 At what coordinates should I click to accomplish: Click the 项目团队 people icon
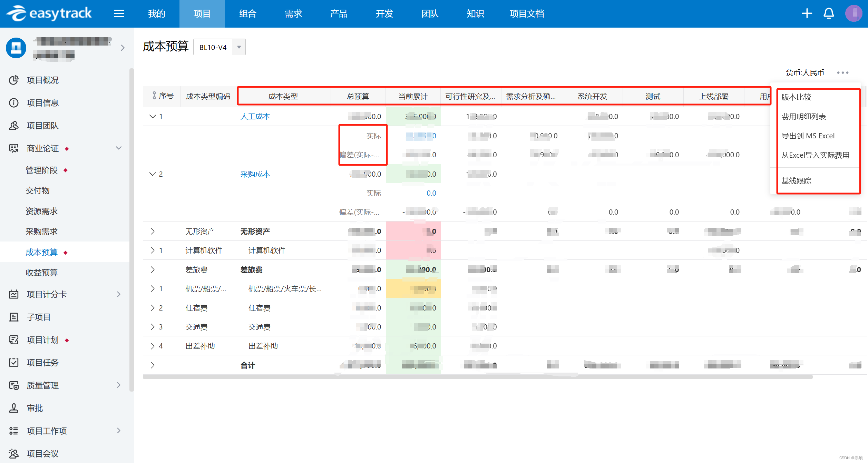tap(14, 126)
